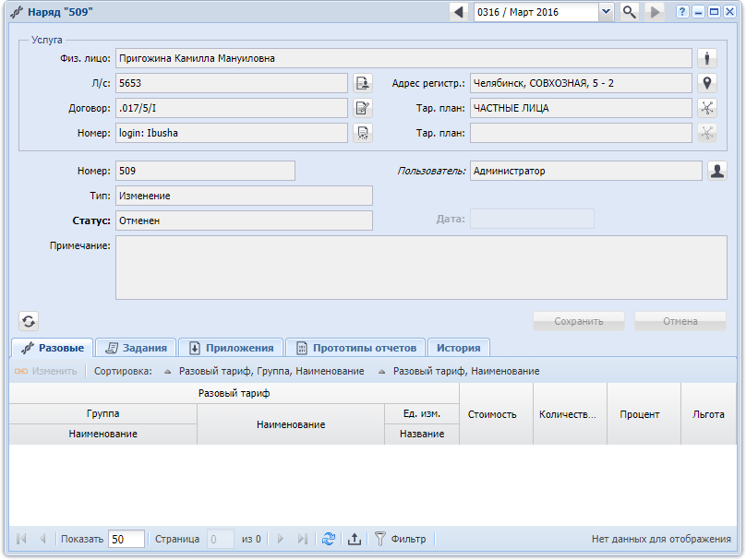Click the Л/с field with 5653
This screenshot has height=560, width=746.
click(231, 83)
